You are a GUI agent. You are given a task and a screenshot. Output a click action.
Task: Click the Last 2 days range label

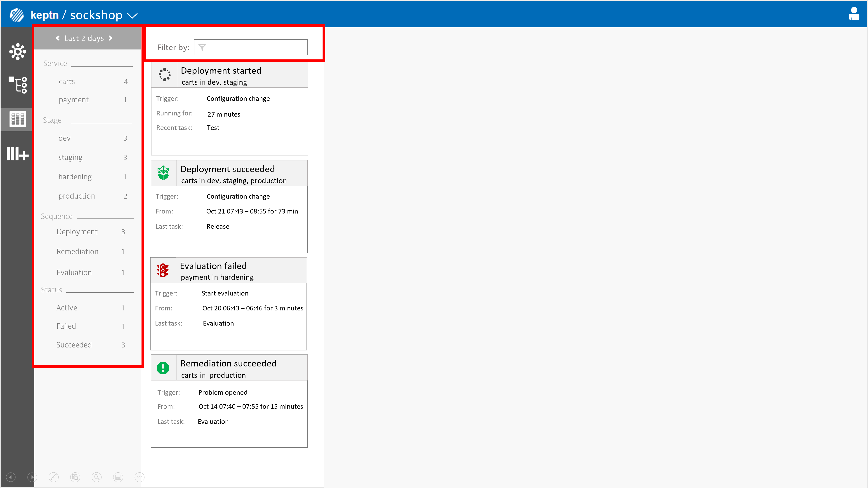[84, 38]
